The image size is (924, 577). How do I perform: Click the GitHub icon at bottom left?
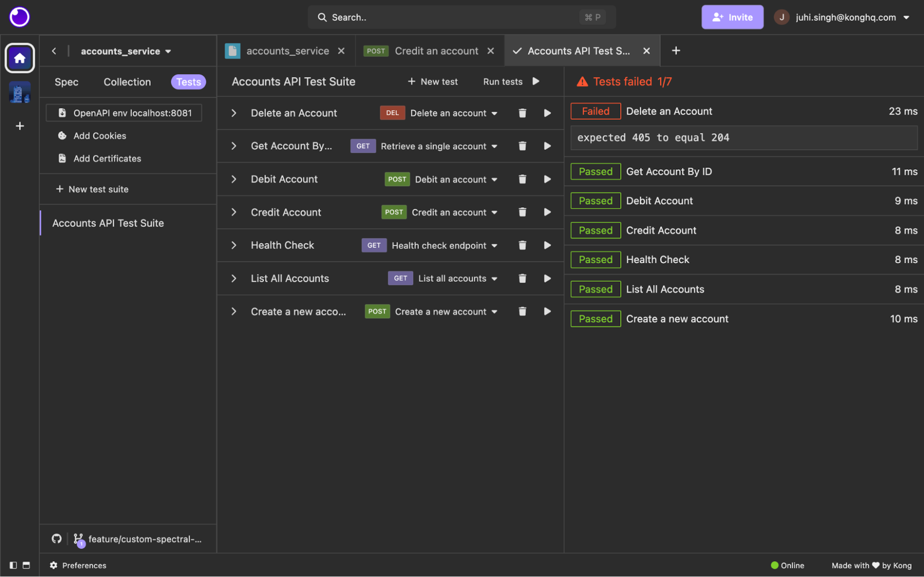coord(56,538)
